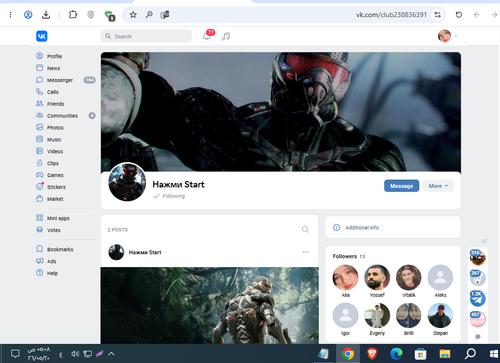The image size is (500, 363).
Task: Open the post author Нажми Start link
Action: pos(145,252)
